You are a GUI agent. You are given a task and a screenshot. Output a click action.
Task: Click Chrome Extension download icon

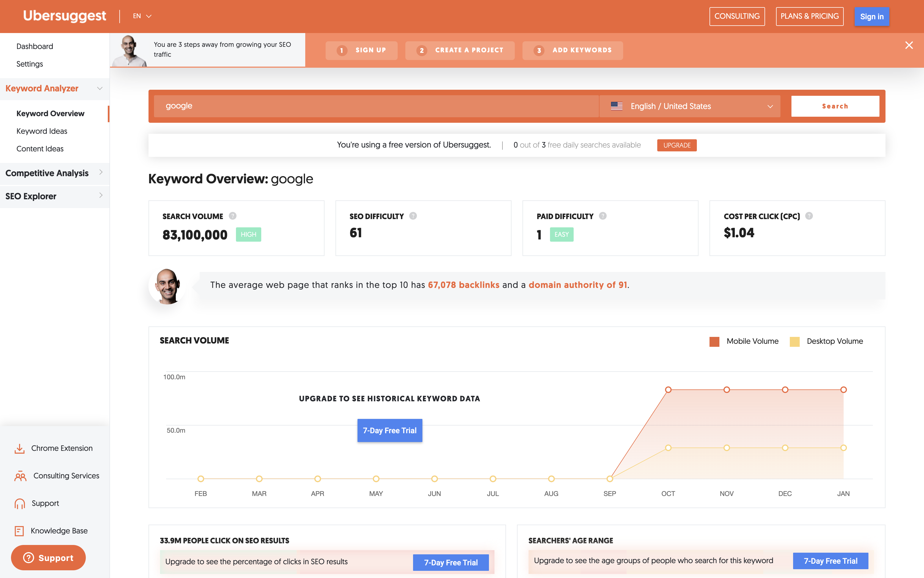19,448
